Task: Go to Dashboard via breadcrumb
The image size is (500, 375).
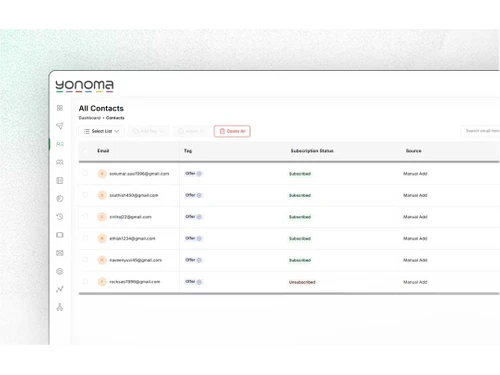Action: [89, 118]
